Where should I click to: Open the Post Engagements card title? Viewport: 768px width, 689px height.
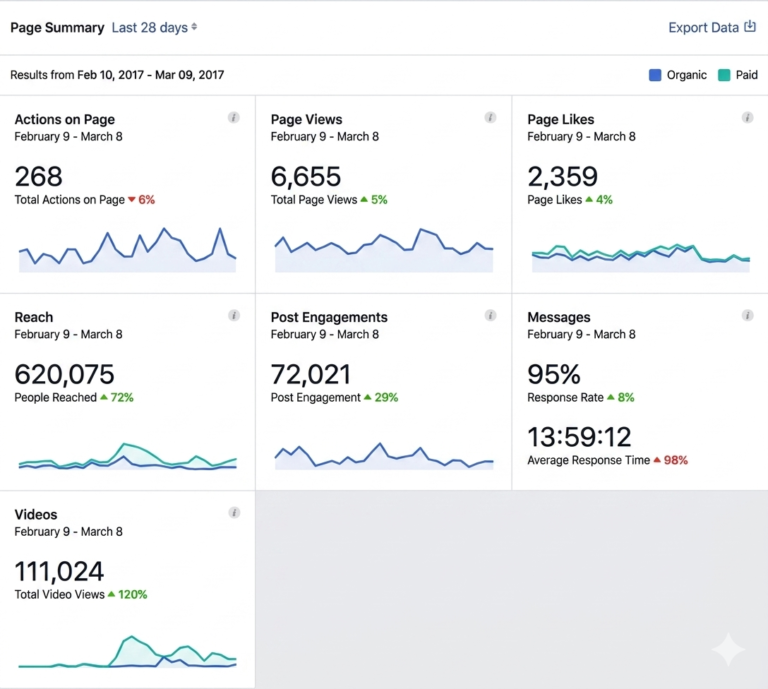click(x=329, y=317)
